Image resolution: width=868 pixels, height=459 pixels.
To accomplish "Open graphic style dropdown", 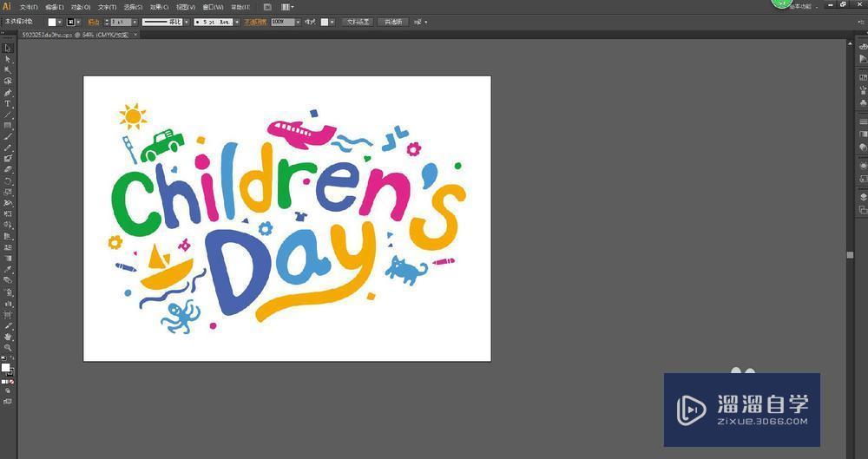I will (332, 23).
